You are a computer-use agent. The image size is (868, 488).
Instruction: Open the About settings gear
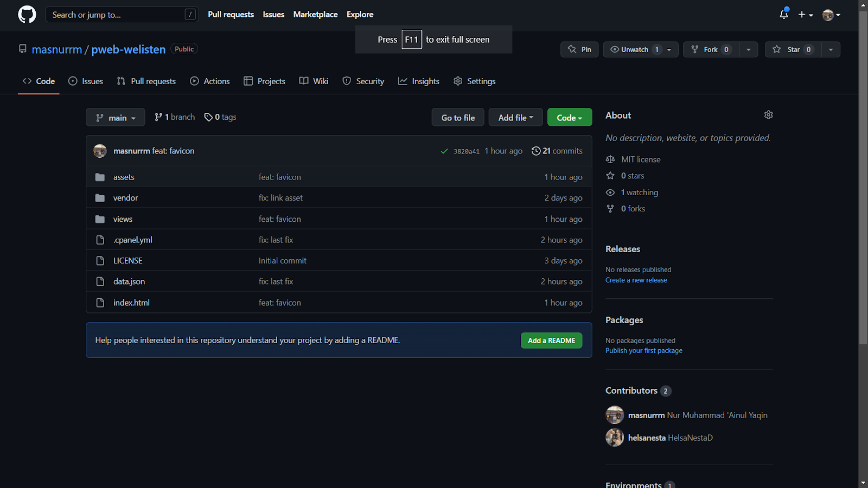pyautogui.click(x=768, y=115)
